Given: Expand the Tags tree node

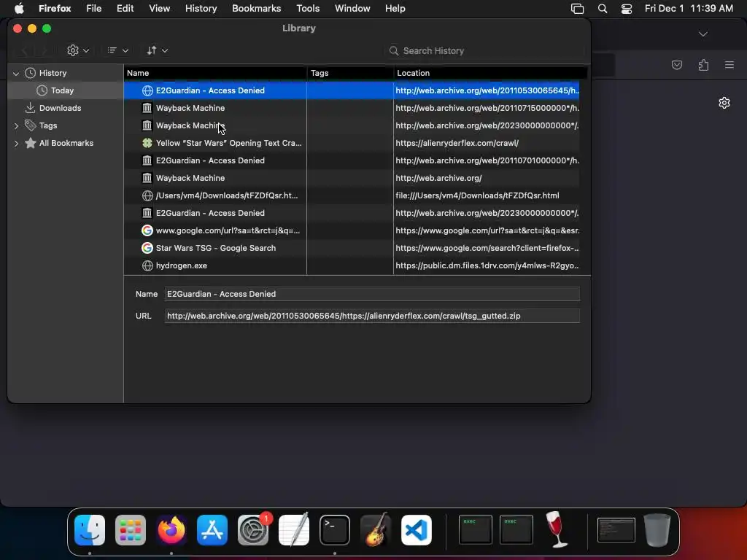Looking at the screenshot, I should pyautogui.click(x=16, y=125).
